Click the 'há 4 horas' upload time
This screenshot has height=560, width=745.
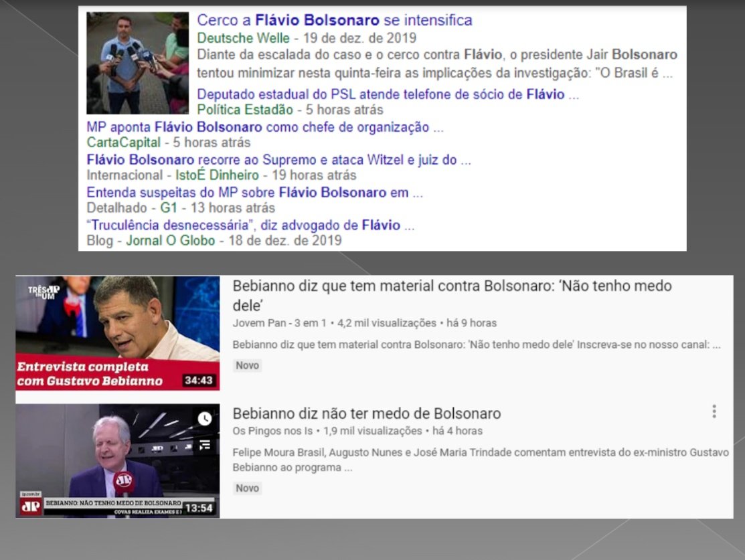[457, 431]
